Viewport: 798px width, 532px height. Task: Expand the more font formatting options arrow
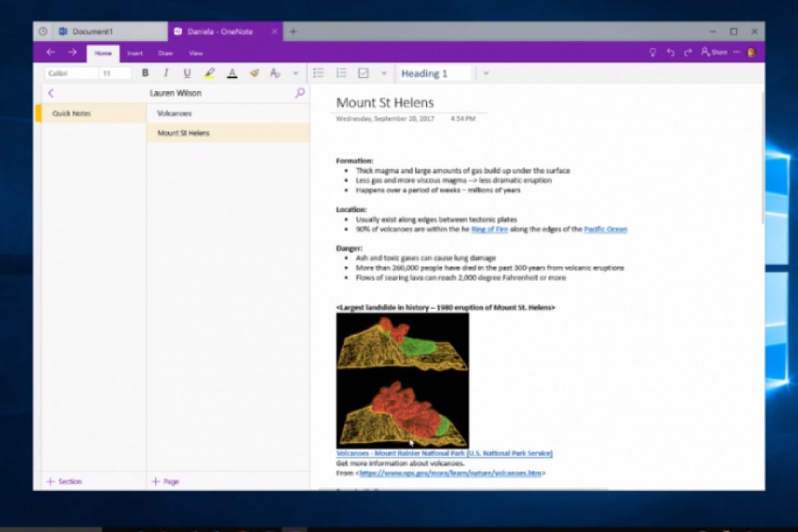(x=296, y=73)
